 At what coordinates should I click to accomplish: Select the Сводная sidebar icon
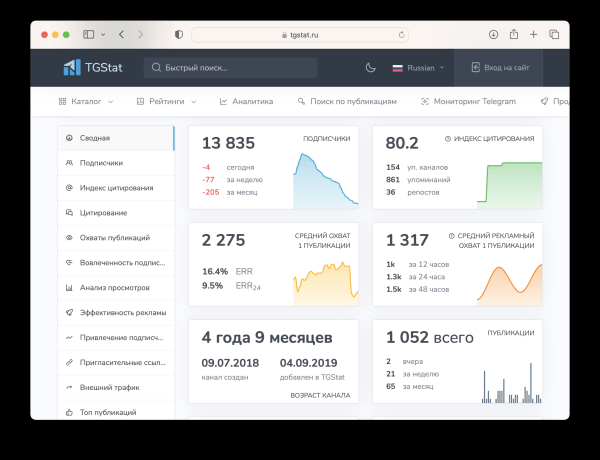pyautogui.click(x=69, y=137)
